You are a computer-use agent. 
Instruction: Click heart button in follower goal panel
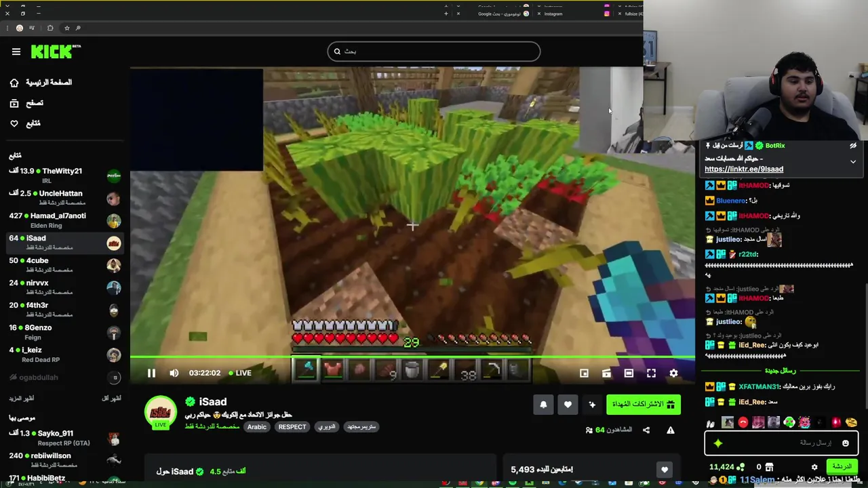(x=665, y=470)
